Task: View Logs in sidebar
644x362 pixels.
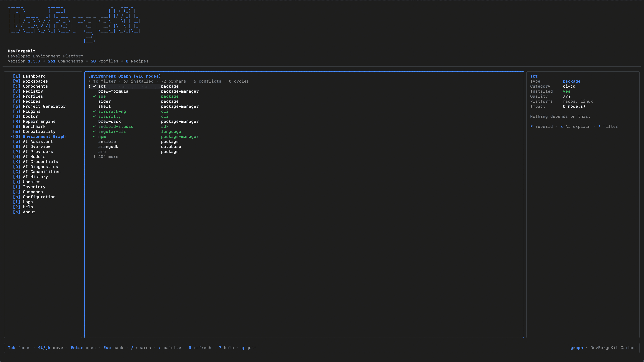Action: tap(23, 202)
